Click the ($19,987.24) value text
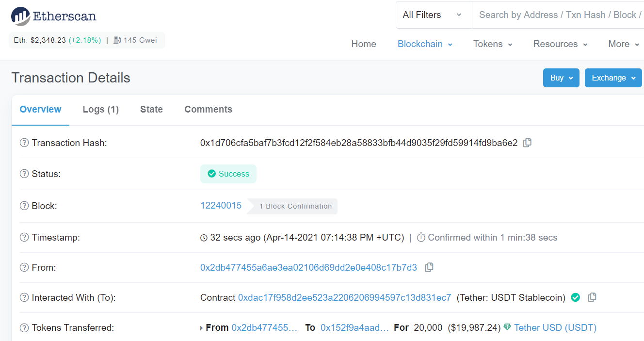The image size is (644, 341). coord(474,327)
